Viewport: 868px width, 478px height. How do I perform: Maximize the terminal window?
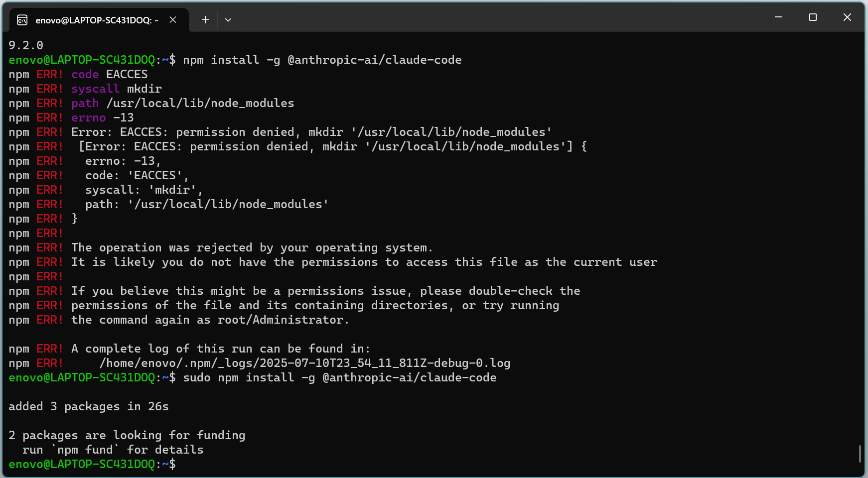click(x=813, y=17)
